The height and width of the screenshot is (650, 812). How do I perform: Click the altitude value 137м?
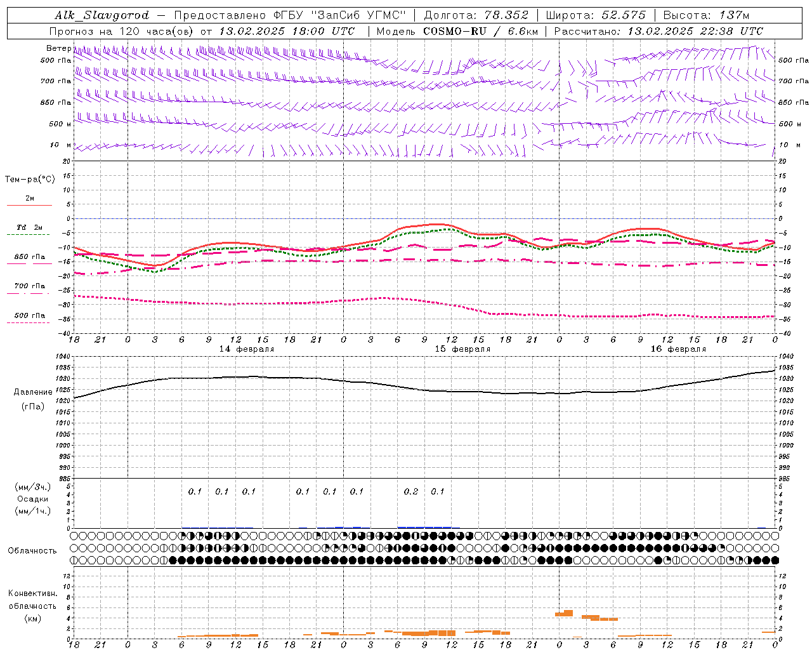coord(734,15)
